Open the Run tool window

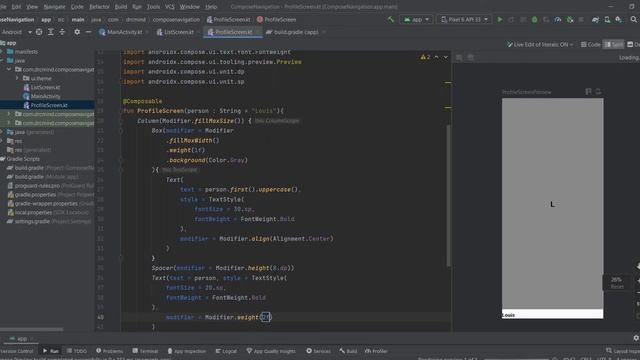51,351
